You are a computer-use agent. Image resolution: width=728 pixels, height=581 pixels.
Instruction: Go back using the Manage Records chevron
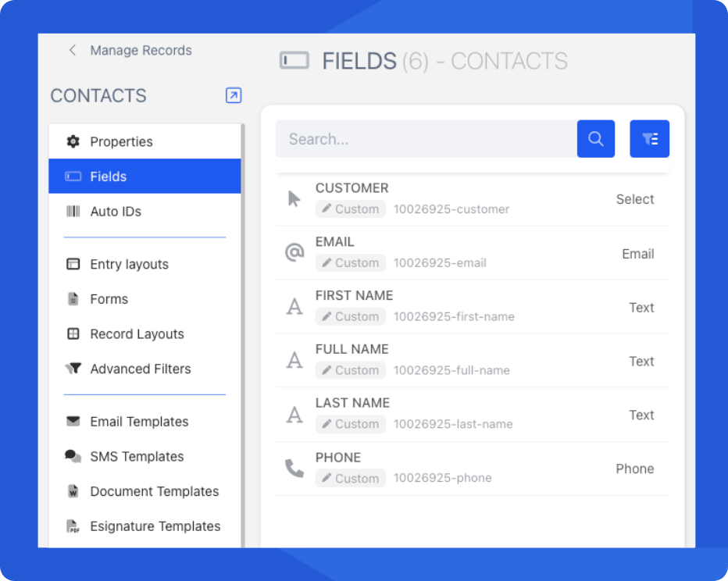point(73,50)
